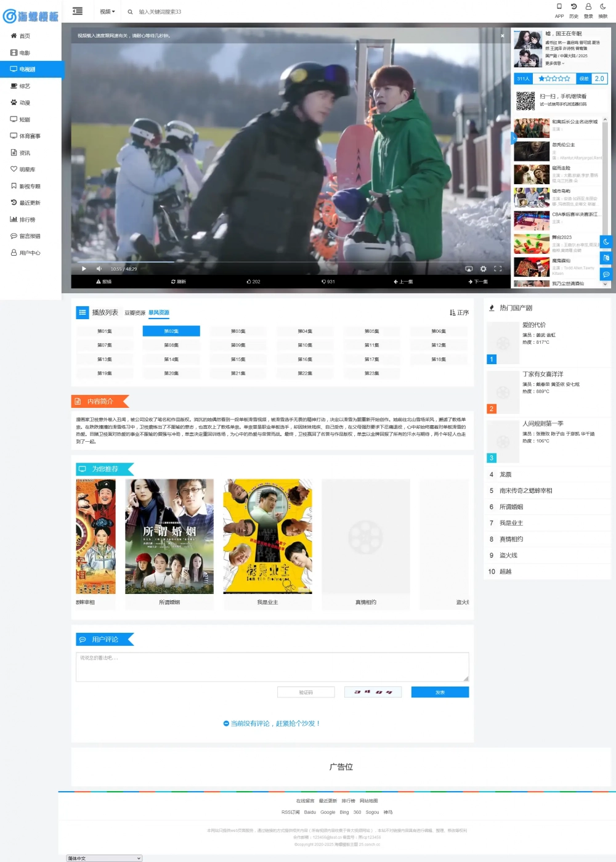Click the 验证码 captcha input

pos(306,692)
